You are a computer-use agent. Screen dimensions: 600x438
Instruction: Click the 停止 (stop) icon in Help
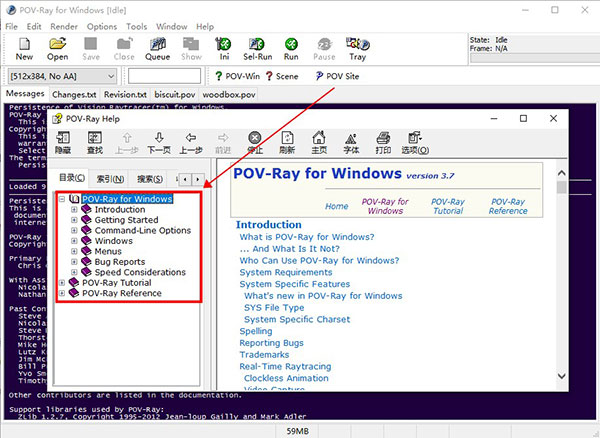pos(254,138)
